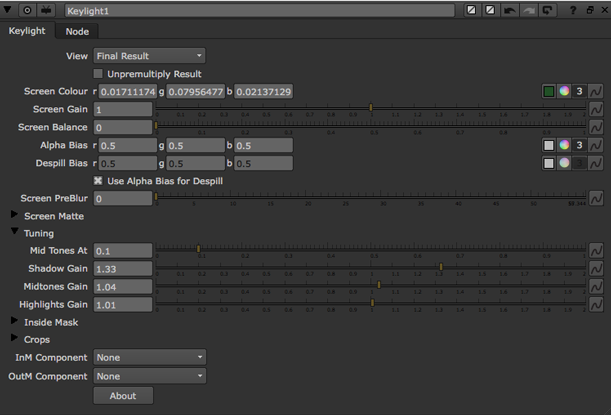This screenshot has width=611, height=415.
Task: Click the Screen Gain slider handle
Action: tap(371, 107)
